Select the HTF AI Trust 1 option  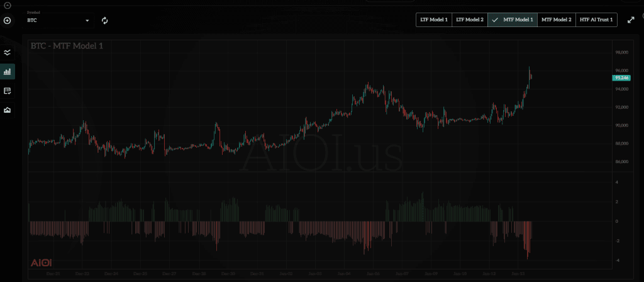596,20
